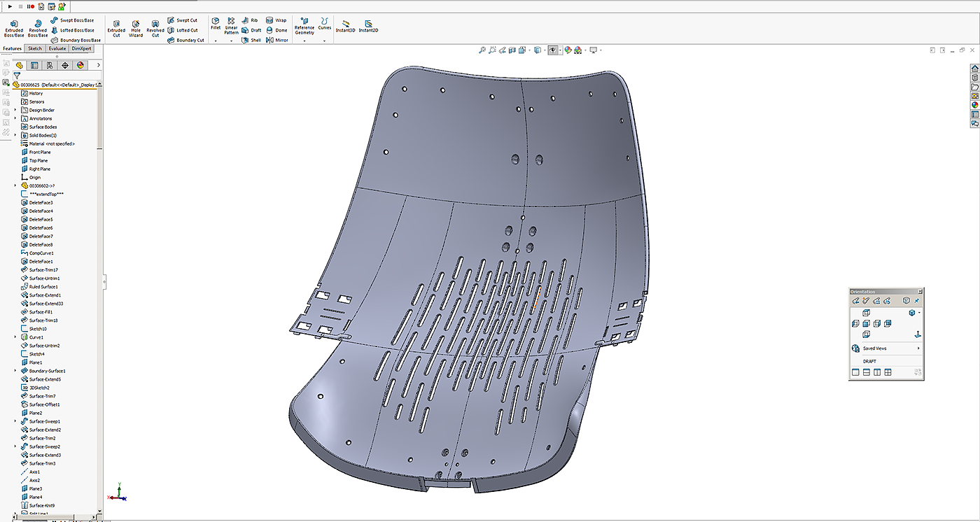Start macro with play button
980x522 pixels.
click(x=10, y=6)
